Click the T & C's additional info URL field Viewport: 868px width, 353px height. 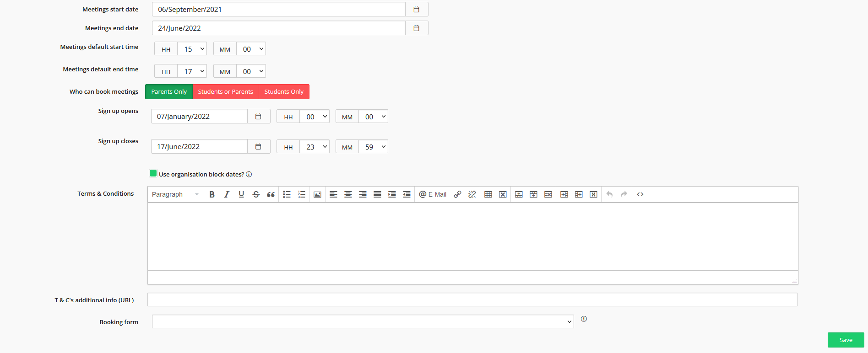tap(472, 300)
